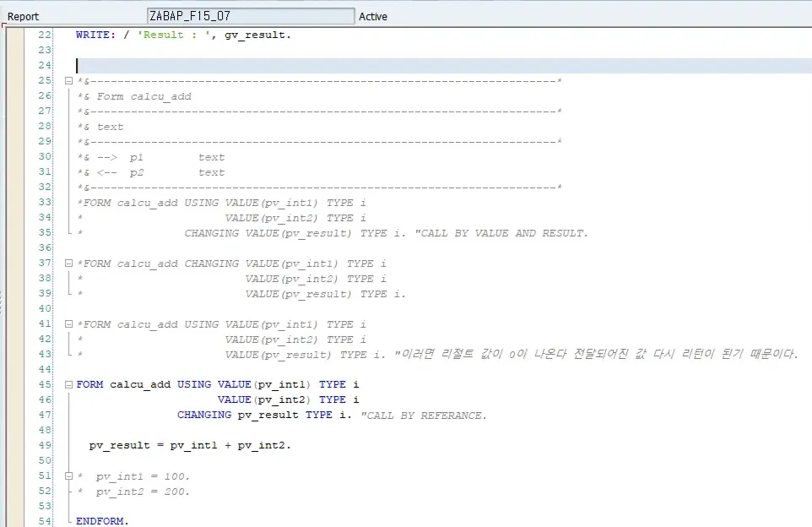The width and height of the screenshot is (812, 527).
Task: Click 'Result : ' string literal
Action: coord(173,35)
